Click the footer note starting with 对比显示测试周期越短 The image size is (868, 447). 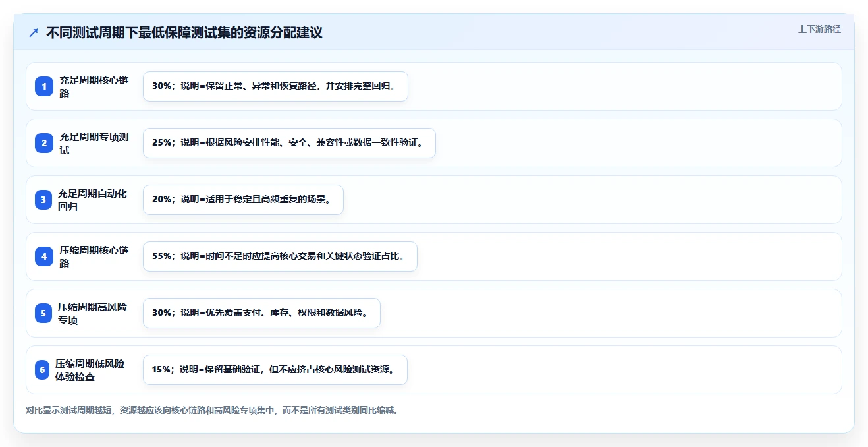(212, 410)
